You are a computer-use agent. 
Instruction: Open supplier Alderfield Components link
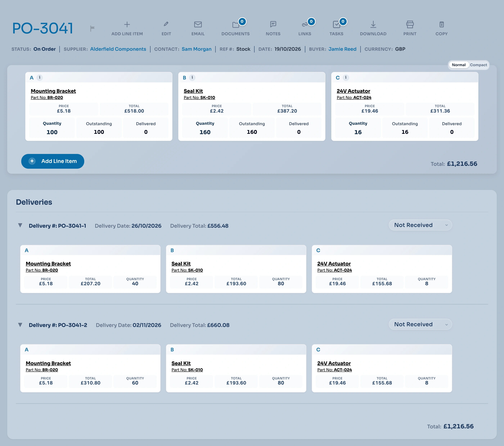point(118,49)
